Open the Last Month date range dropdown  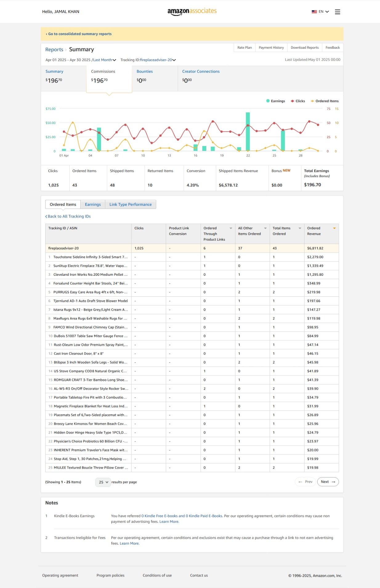(105, 60)
